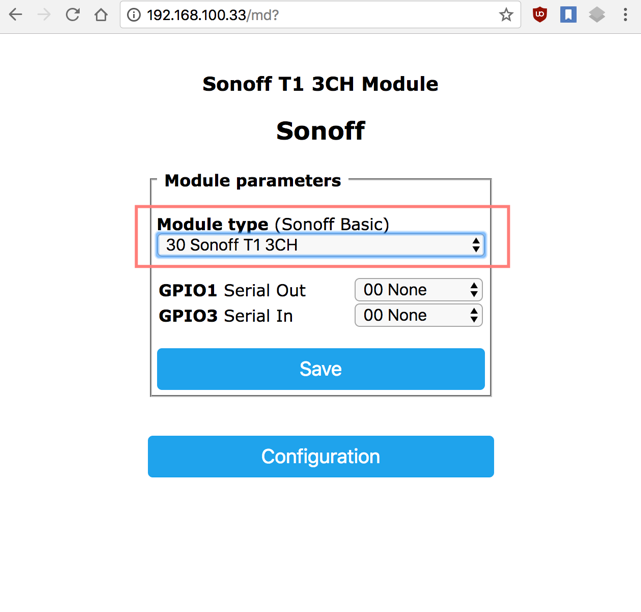Expand the GPIO3 Serial In dropdown

coord(419,315)
